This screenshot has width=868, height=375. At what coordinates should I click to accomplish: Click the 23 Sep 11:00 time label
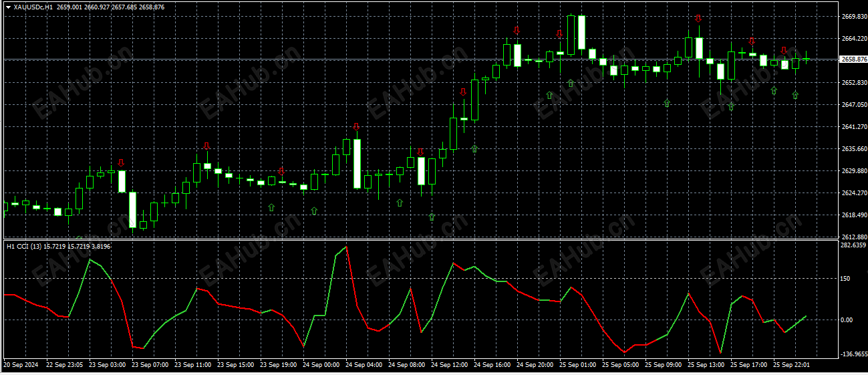pos(192,365)
